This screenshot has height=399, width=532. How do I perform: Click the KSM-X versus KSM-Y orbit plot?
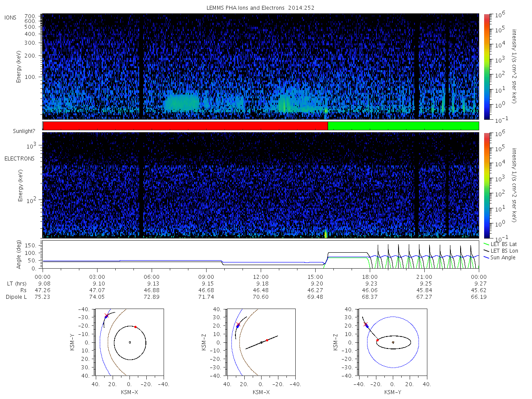click(129, 342)
